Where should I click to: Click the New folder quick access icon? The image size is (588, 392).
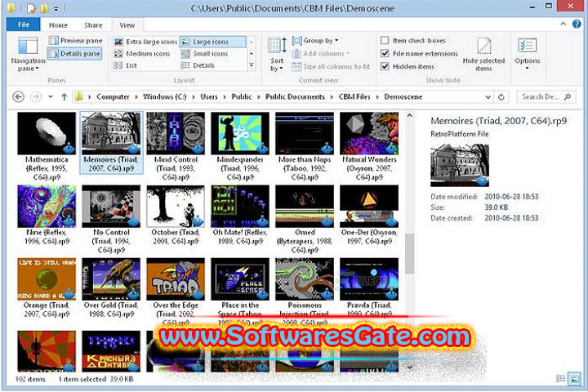pos(45,7)
